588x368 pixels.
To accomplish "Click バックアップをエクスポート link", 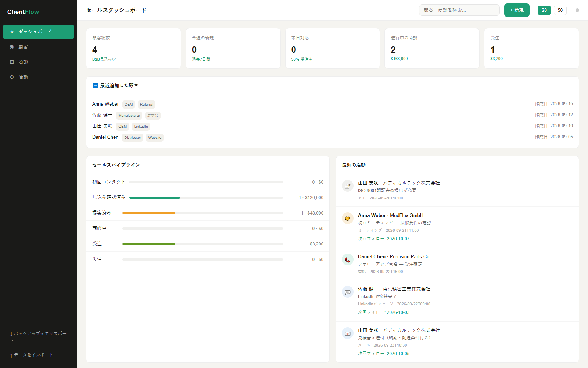I will 39,337.
